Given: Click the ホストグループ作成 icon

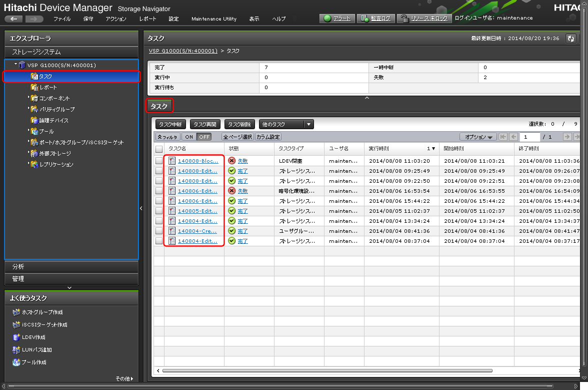Looking at the screenshot, I should pyautogui.click(x=16, y=312).
